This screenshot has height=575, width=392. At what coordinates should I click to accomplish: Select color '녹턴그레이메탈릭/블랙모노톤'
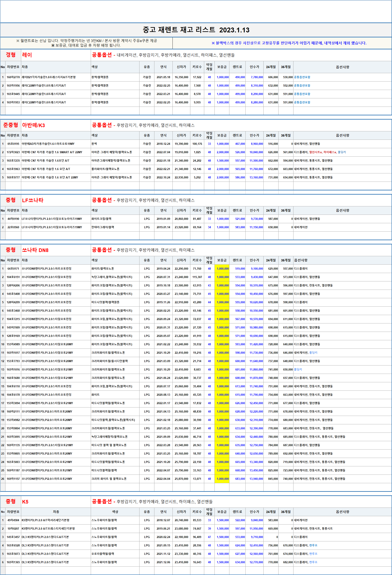(110, 437)
